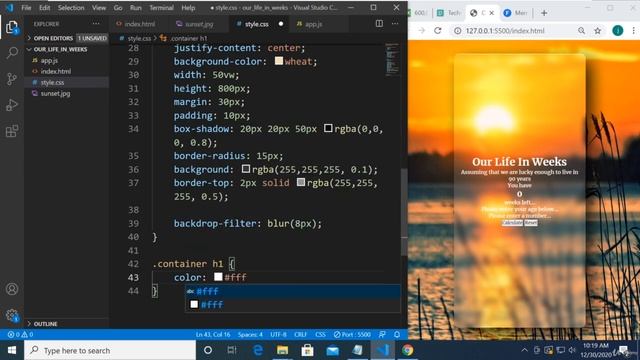Open the Terminal menu
The image size is (640, 360).
click(x=161, y=8)
